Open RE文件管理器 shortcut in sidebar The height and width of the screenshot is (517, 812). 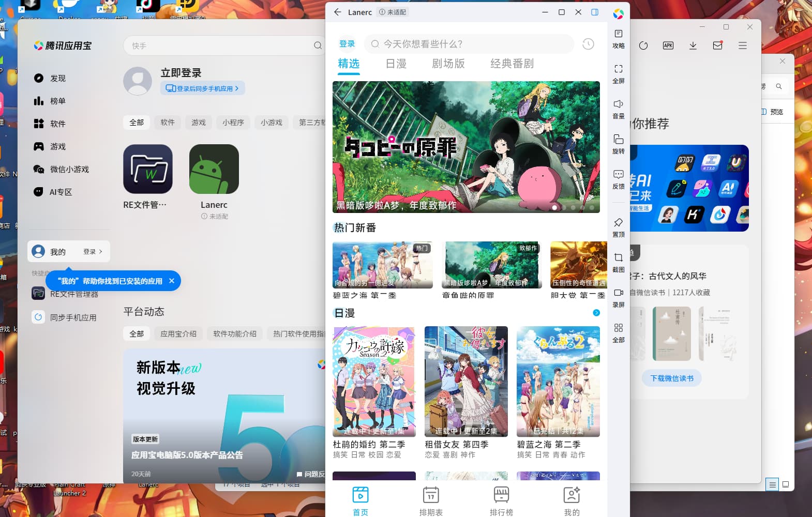click(x=66, y=294)
